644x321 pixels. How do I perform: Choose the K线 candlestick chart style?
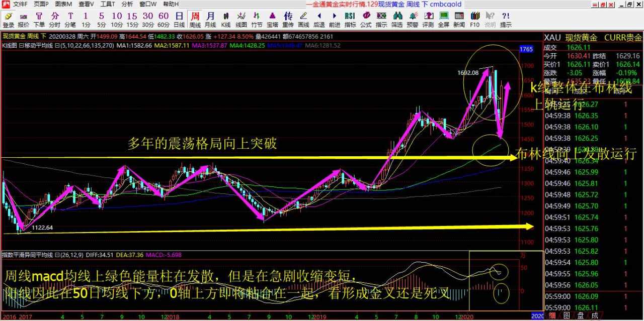pos(226,20)
